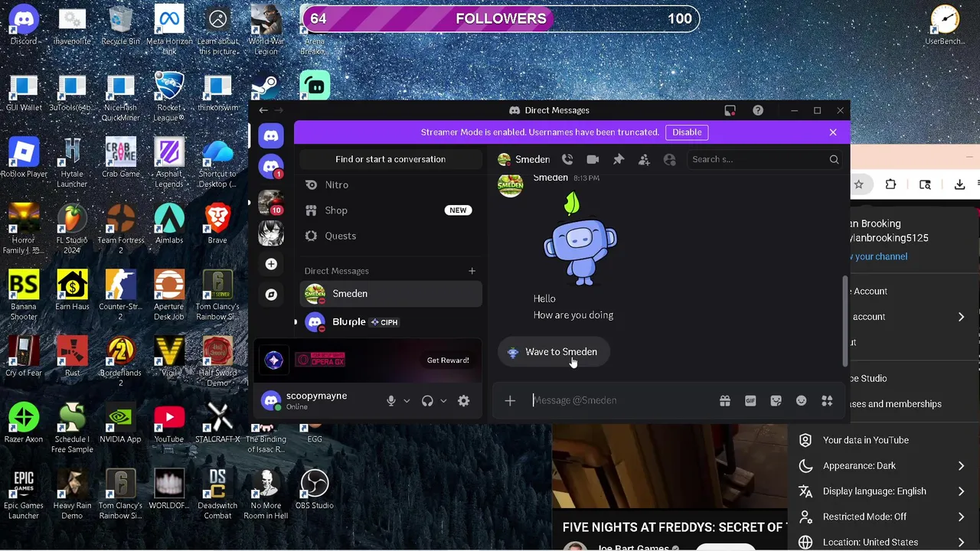Open anime avatar server icon
Image resolution: width=980 pixels, height=551 pixels.
(270, 233)
